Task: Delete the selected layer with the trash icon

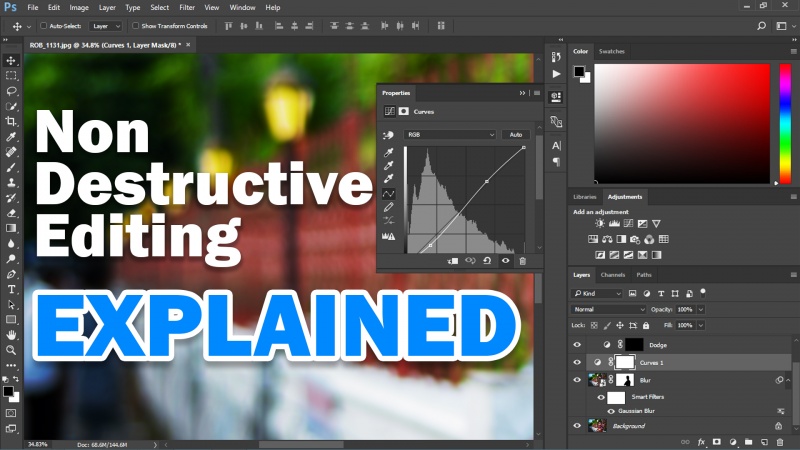Action: point(780,442)
